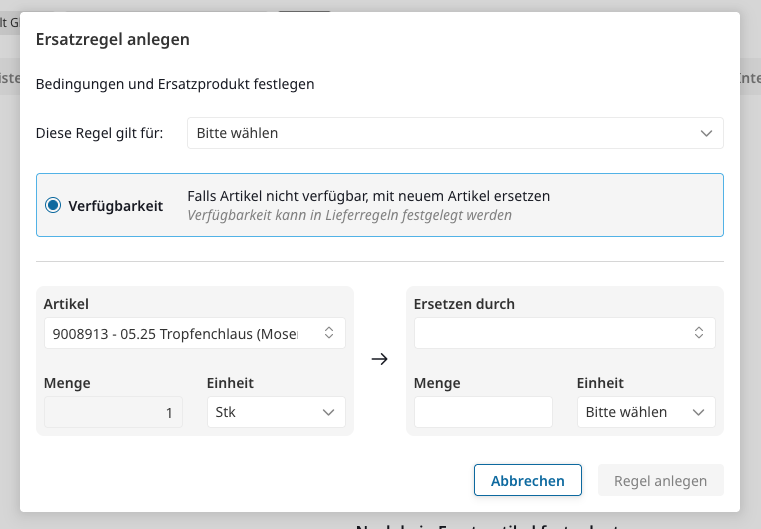Viewport: 761px width, 529px height.
Task: Click the 'Ersatzregel anlegen' dialog title
Action: click(x=113, y=39)
